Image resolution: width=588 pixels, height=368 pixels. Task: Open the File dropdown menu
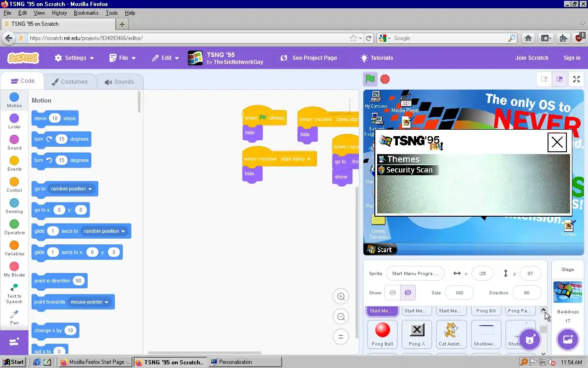123,58
